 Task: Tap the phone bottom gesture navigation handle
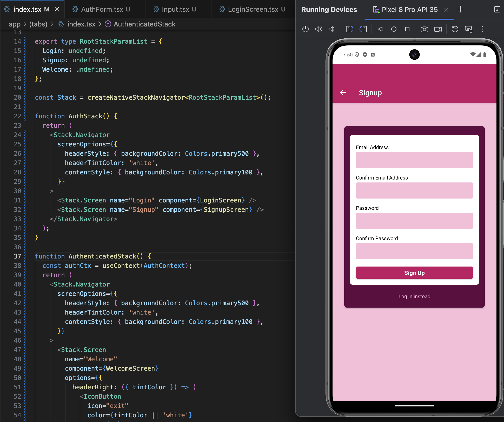click(x=414, y=405)
